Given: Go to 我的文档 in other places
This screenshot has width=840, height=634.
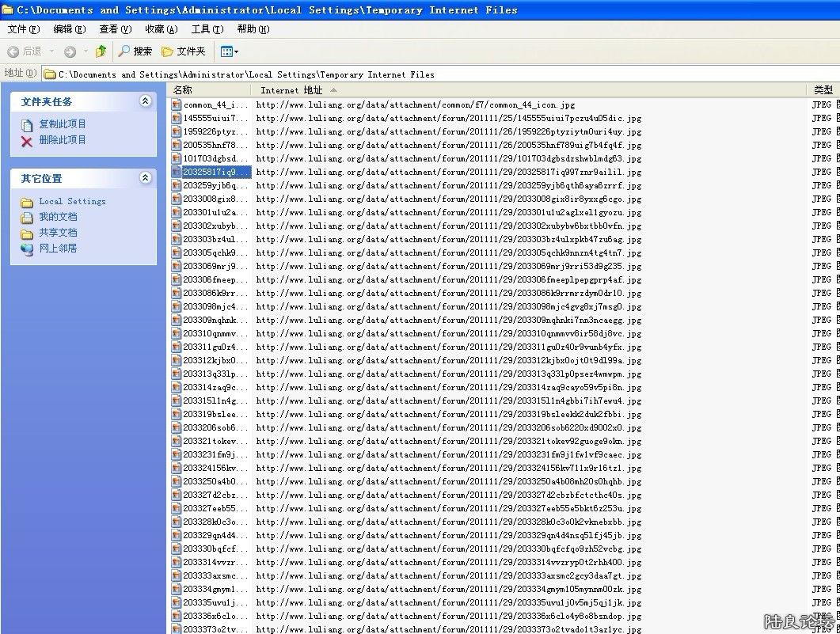Looking at the screenshot, I should (58, 217).
